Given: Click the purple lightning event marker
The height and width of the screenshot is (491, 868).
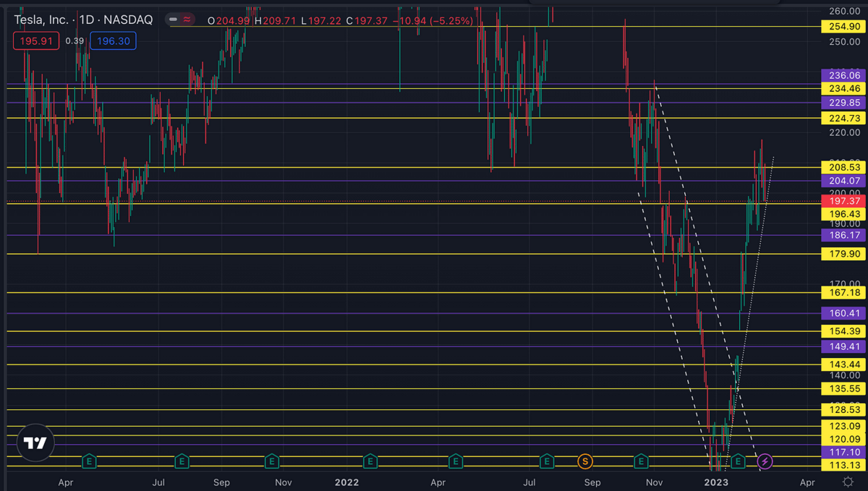Looking at the screenshot, I should (x=765, y=461).
